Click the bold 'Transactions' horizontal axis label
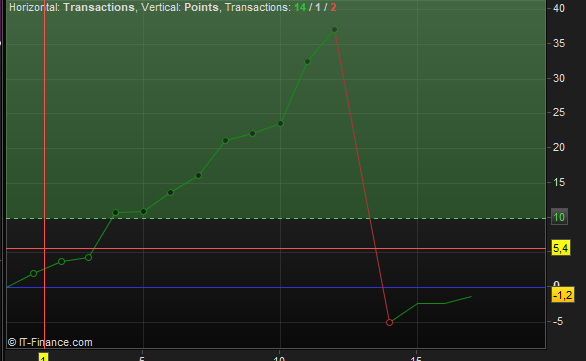This screenshot has height=361, width=586. click(99, 7)
